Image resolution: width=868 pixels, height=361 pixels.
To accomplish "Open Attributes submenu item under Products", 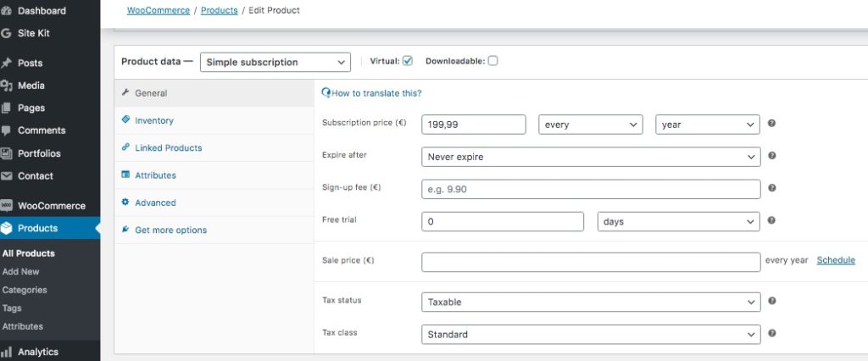I will (x=23, y=326).
